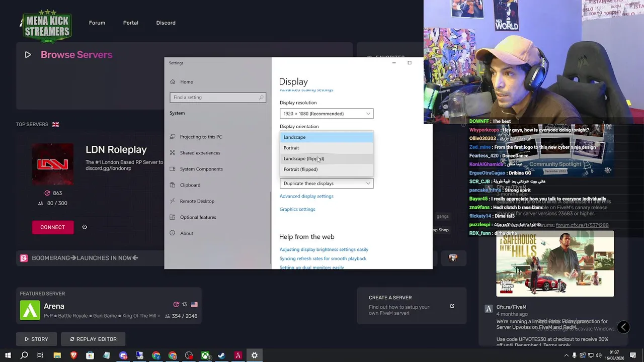The image size is (644, 362).
Task: Open Microsoft Store from the taskbar
Action: (90, 355)
